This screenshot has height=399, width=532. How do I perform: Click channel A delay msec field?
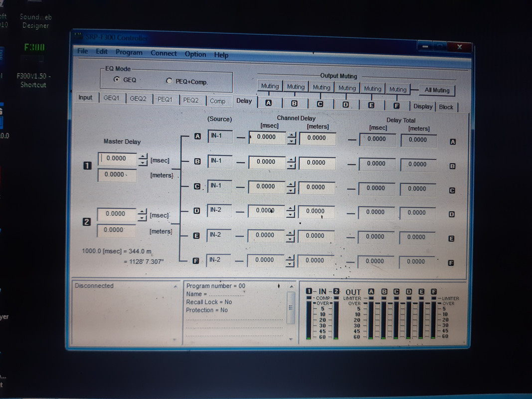coord(267,138)
